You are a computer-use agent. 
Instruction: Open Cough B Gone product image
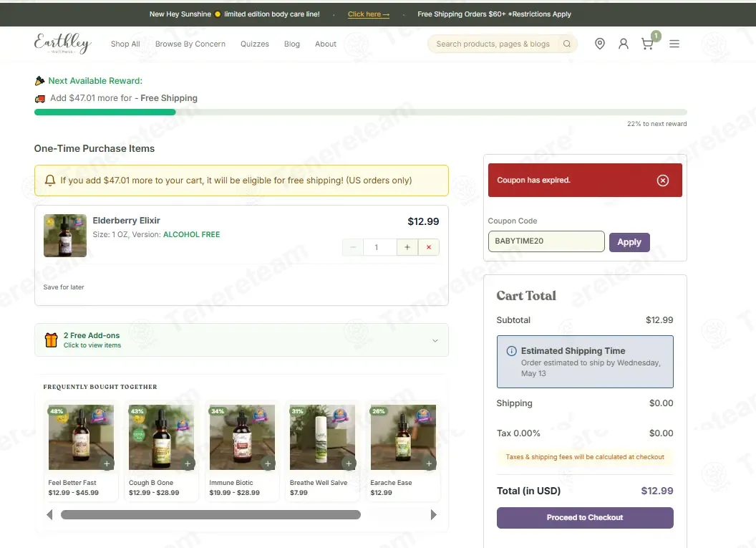click(162, 437)
